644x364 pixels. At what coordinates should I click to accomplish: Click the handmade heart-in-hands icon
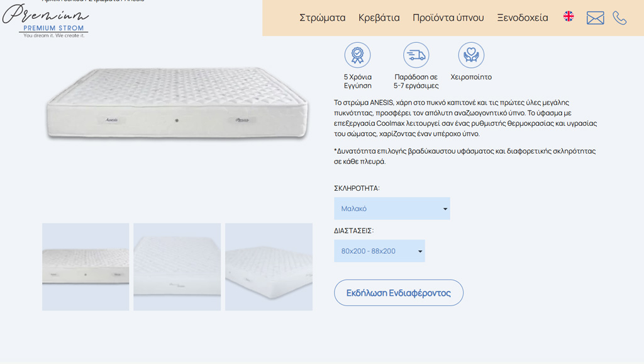pyautogui.click(x=471, y=55)
